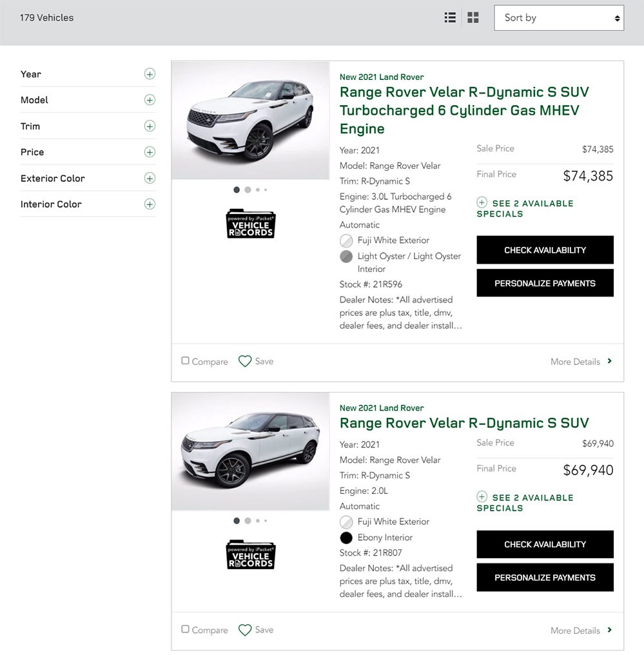Viewport: 644px width, 655px height.
Task: Click the 'Engine: 2.0L' text
Action: click(x=364, y=491)
